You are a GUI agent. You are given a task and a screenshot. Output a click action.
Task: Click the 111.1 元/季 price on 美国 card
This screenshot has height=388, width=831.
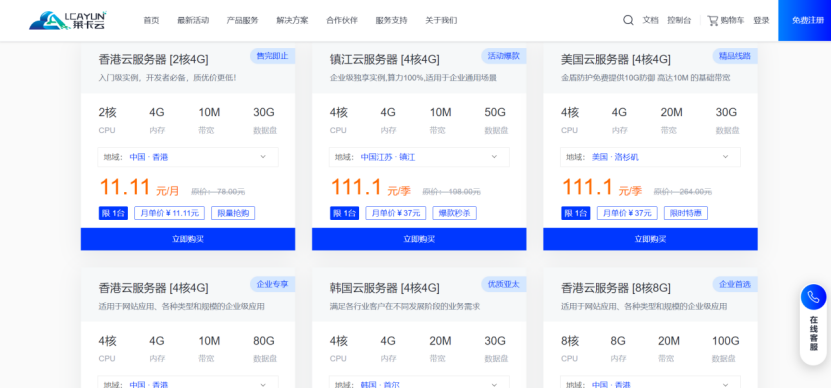coord(602,188)
